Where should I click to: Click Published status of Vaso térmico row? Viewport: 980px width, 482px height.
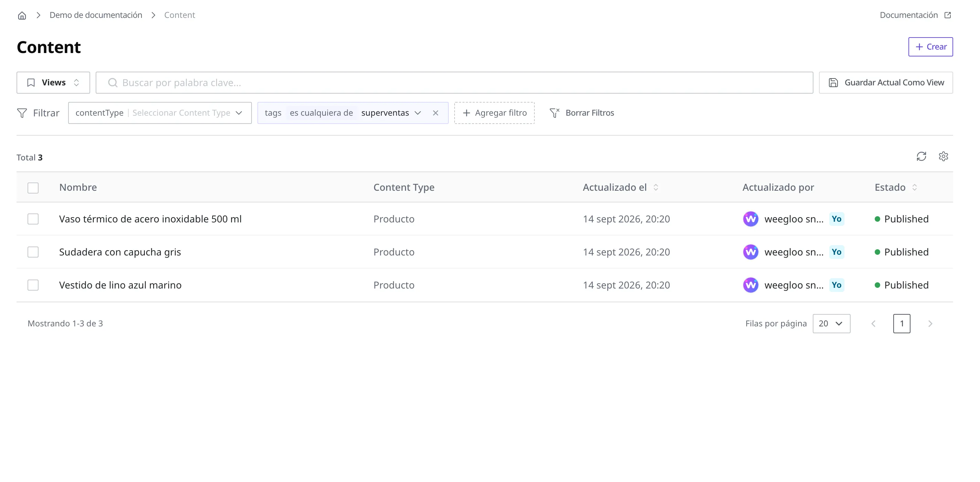coord(901,219)
